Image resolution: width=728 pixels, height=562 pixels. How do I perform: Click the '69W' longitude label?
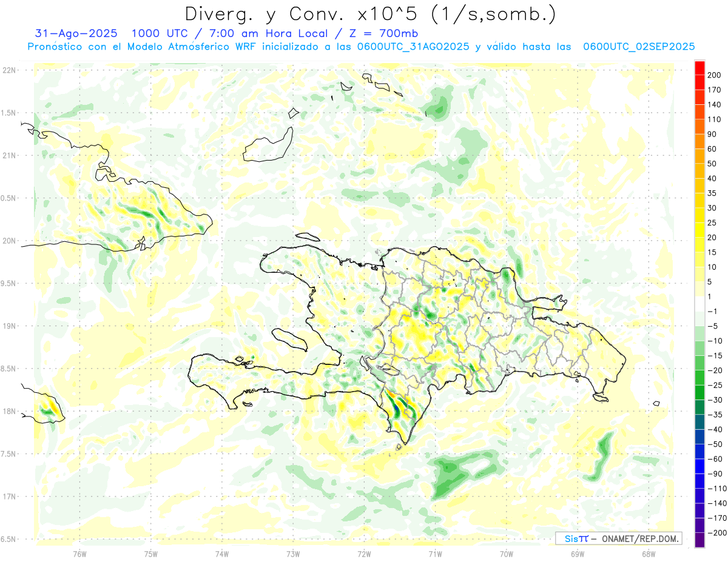coord(577,554)
